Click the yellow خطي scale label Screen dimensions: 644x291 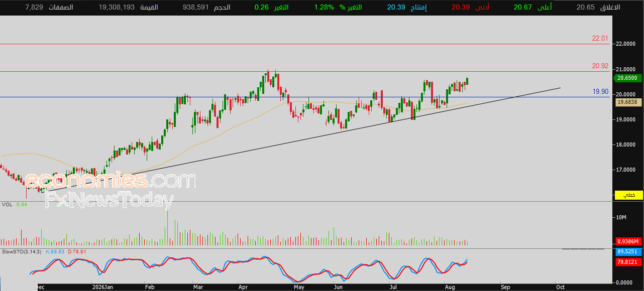tap(627, 195)
